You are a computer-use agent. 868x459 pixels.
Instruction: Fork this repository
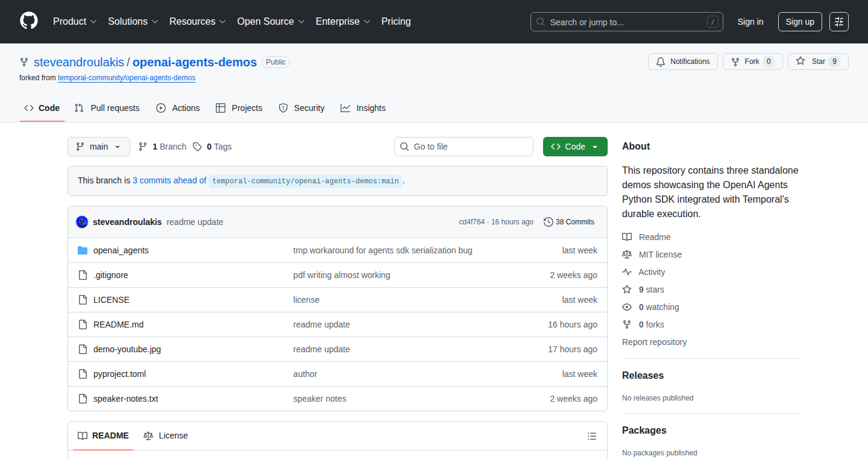pos(752,62)
